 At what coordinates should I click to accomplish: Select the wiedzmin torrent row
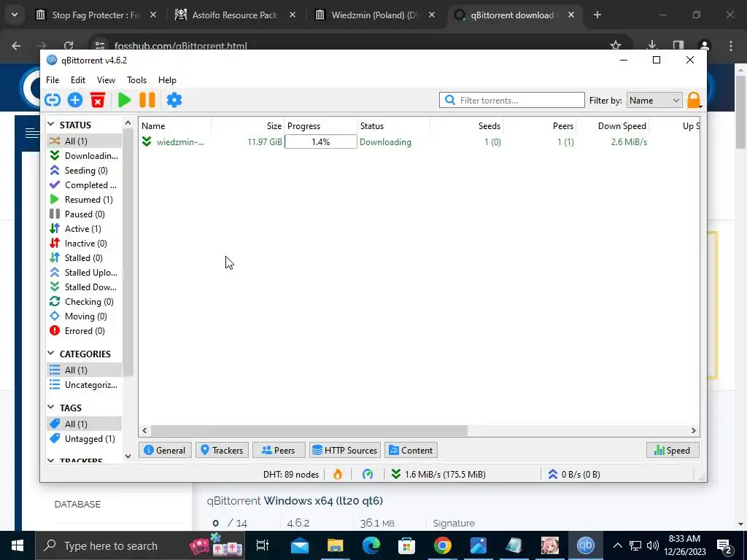[419, 142]
